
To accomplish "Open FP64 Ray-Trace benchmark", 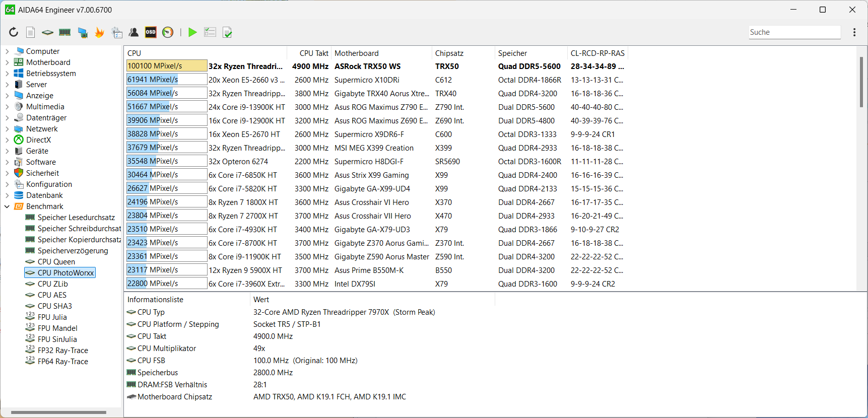I will pyautogui.click(x=62, y=362).
